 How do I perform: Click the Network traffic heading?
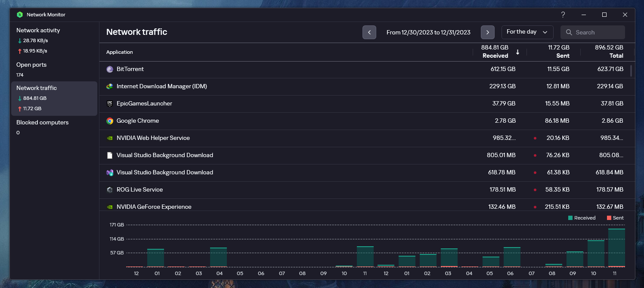tap(137, 32)
